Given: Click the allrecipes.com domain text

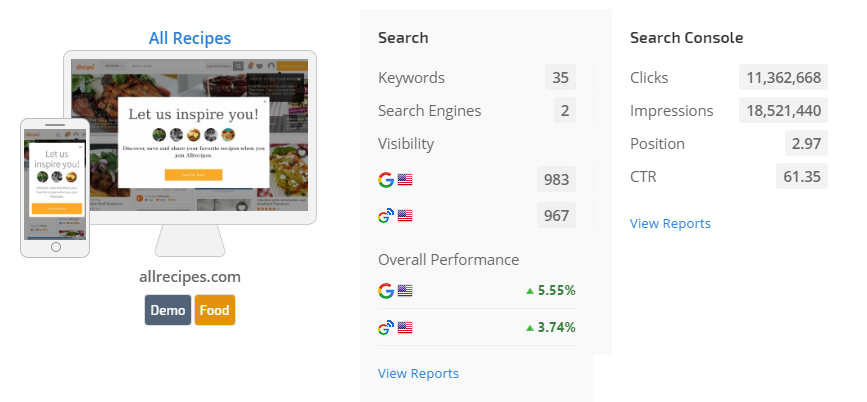Looking at the screenshot, I should (190, 277).
